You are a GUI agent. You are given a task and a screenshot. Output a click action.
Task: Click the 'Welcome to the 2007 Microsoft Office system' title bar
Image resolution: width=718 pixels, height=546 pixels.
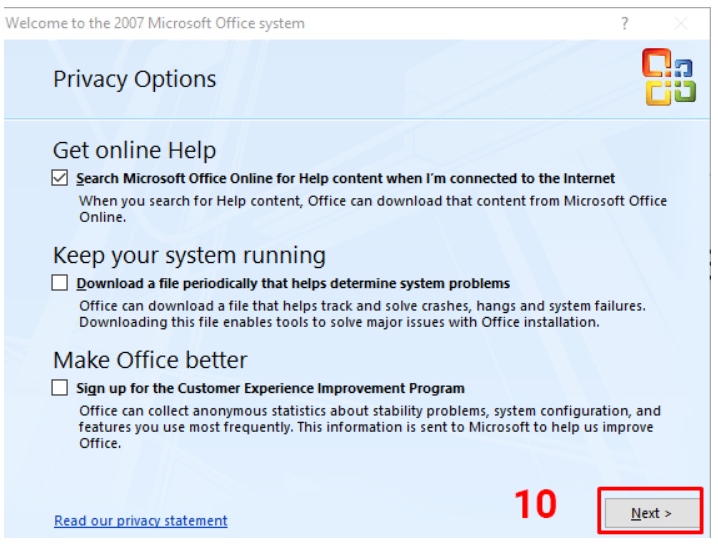(x=155, y=23)
